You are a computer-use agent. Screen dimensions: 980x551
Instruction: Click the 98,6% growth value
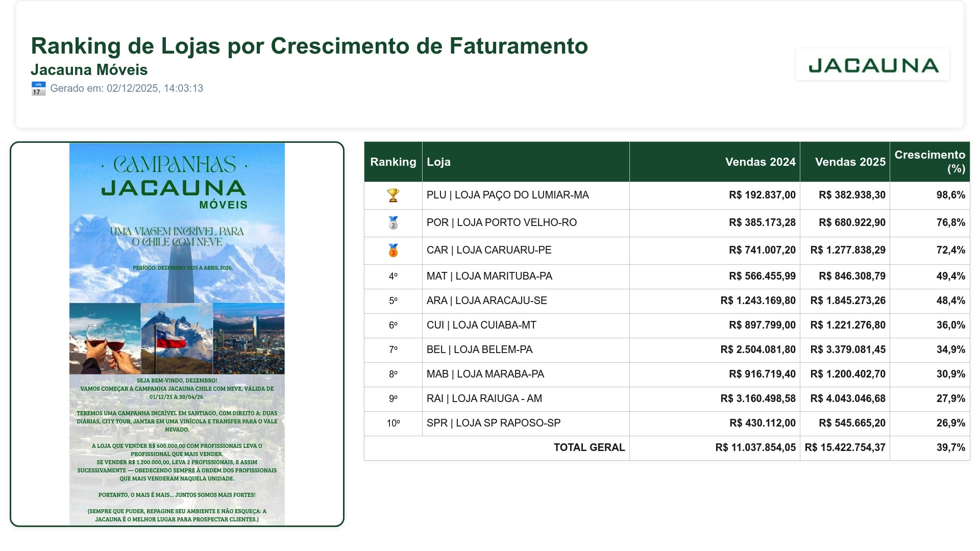click(x=950, y=195)
